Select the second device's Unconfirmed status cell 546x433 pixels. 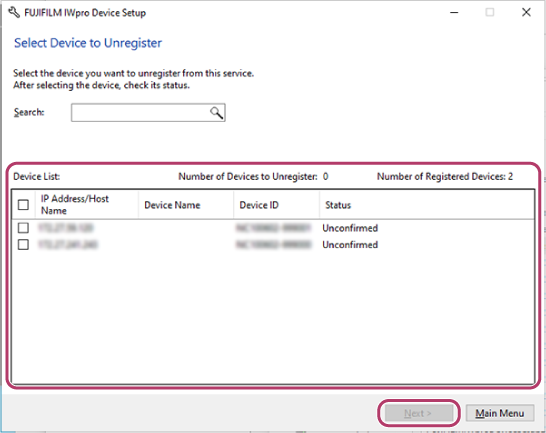click(350, 245)
